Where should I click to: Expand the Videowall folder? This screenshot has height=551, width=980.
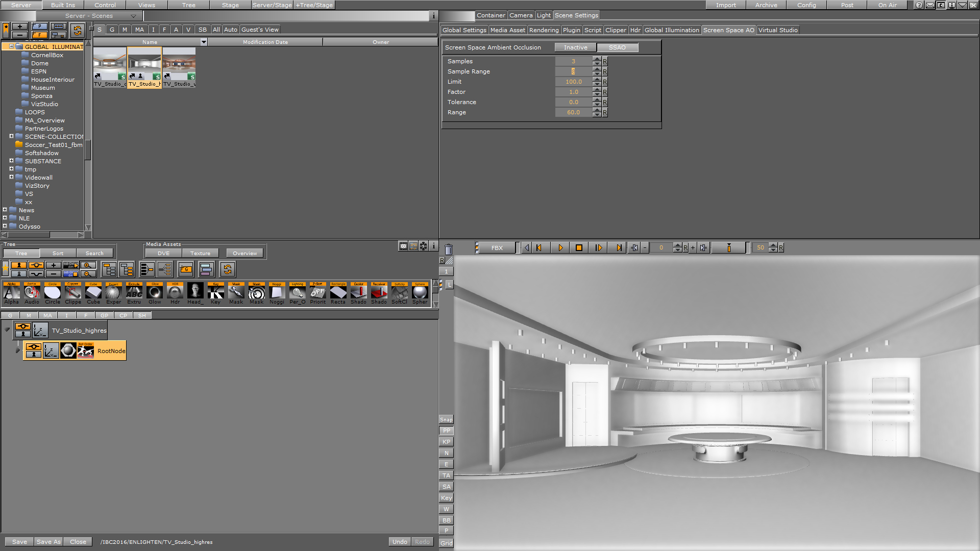point(11,177)
